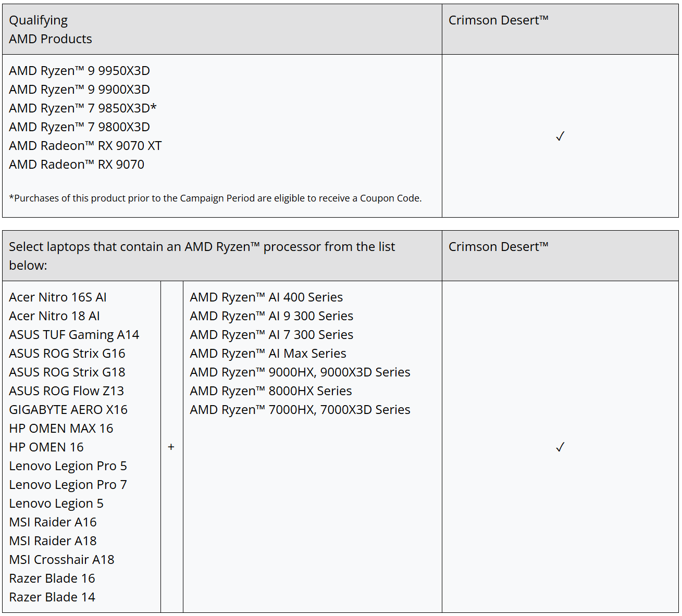The image size is (682, 616).
Task: Select "Crimson Desert™" header in the laptops table
Action: click(499, 247)
